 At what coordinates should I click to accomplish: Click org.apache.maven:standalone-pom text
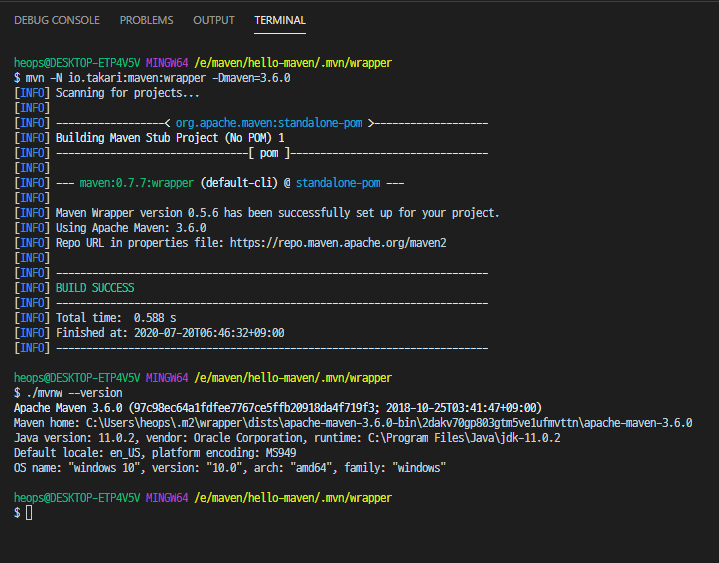click(269, 123)
